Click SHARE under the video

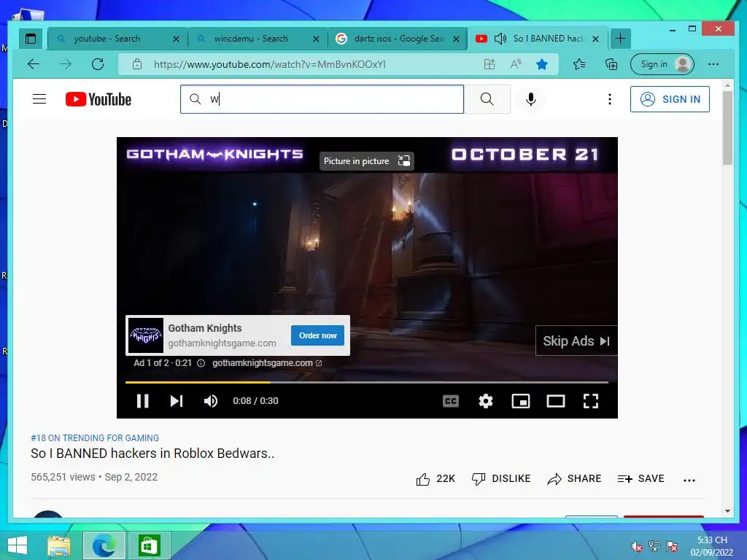tap(574, 478)
